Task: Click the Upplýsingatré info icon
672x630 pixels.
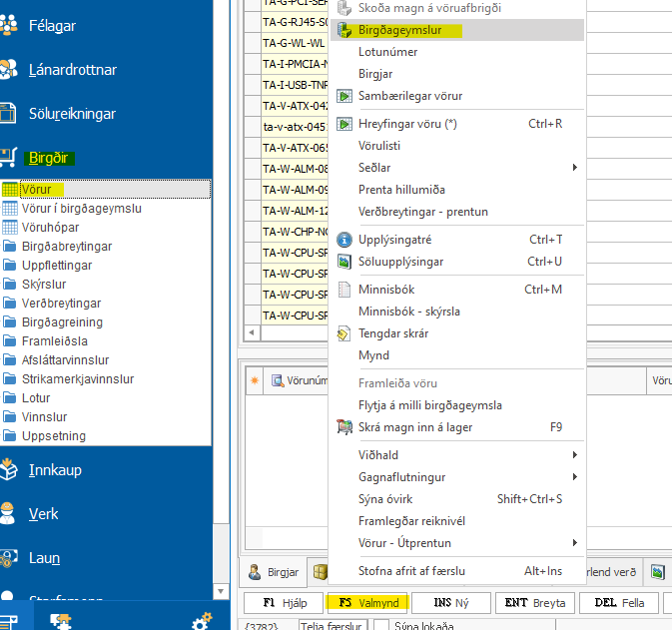Action: coord(344,240)
